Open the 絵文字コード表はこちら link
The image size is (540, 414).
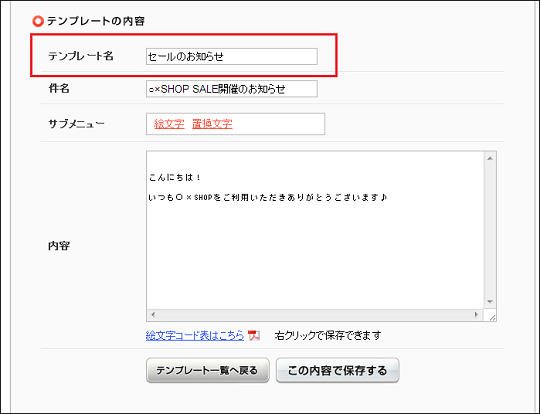(195, 335)
